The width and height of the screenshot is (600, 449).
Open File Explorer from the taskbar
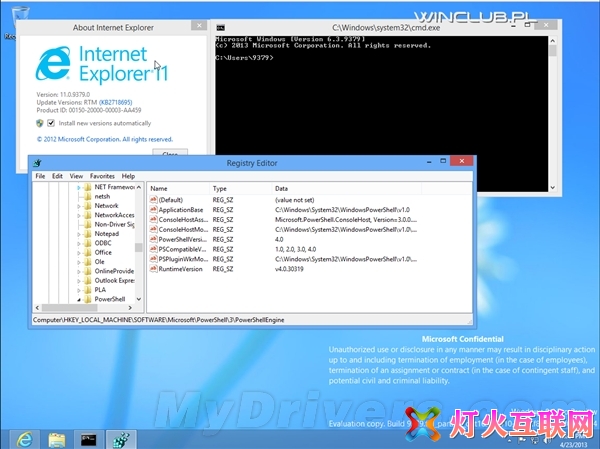click(x=56, y=438)
